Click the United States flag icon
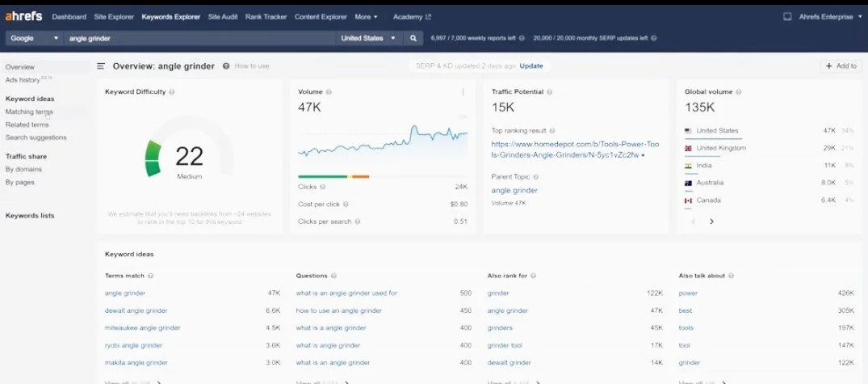 tap(688, 131)
